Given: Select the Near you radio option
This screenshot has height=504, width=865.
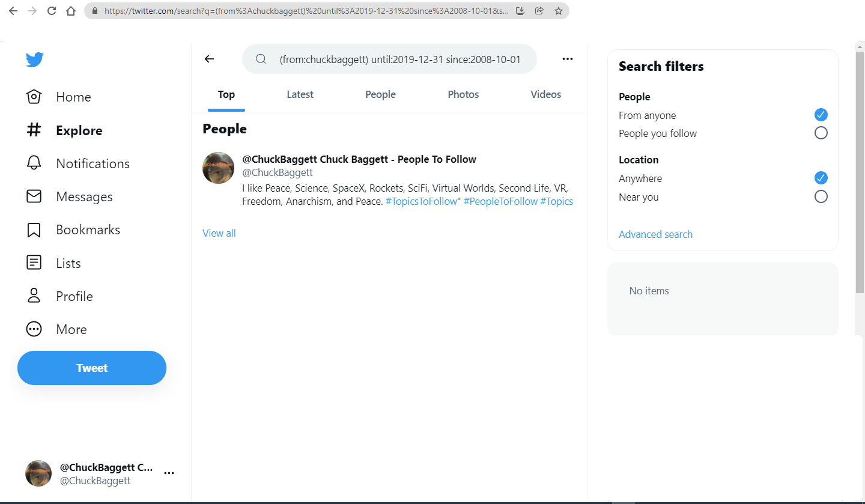Looking at the screenshot, I should pos(821,196).
